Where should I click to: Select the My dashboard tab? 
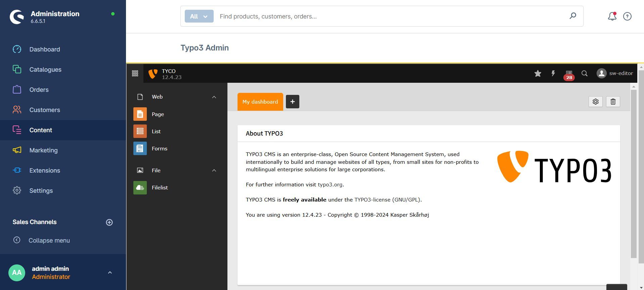point(260,102)
